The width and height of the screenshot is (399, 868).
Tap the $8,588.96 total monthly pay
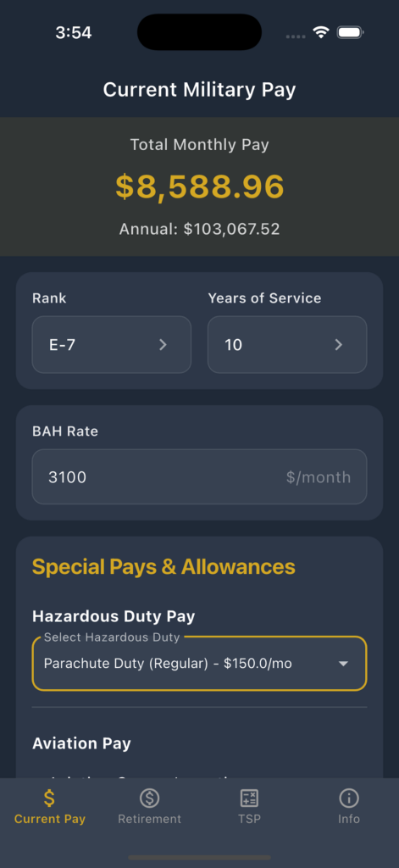[x=200, y=186]
